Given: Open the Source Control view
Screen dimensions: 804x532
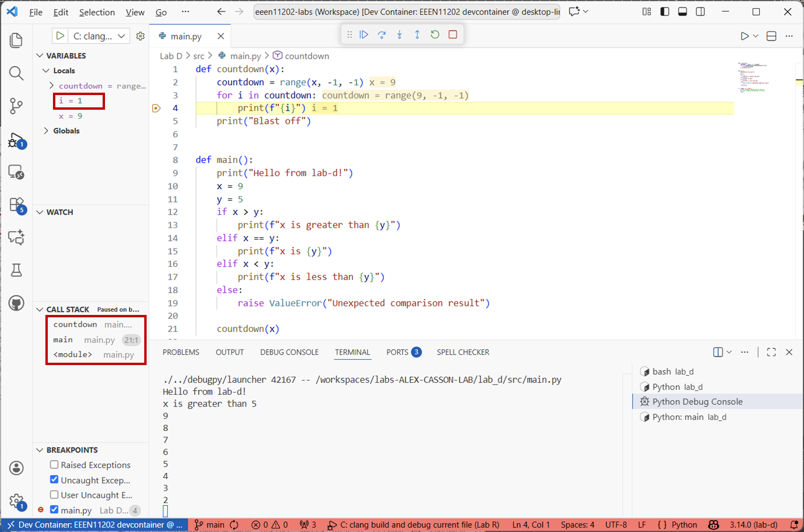Looking at the screenshot, I should pyautogui.click(x=16, y=105).
